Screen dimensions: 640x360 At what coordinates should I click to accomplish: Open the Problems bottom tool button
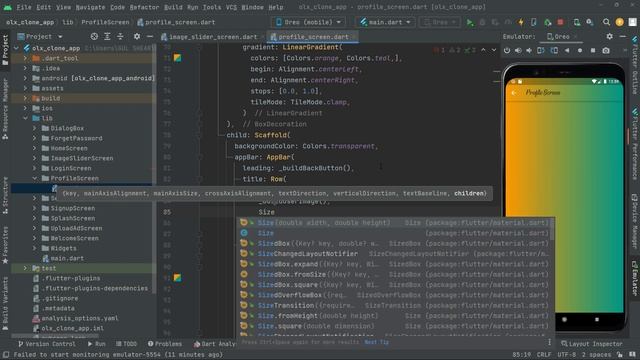click(164, 344)
